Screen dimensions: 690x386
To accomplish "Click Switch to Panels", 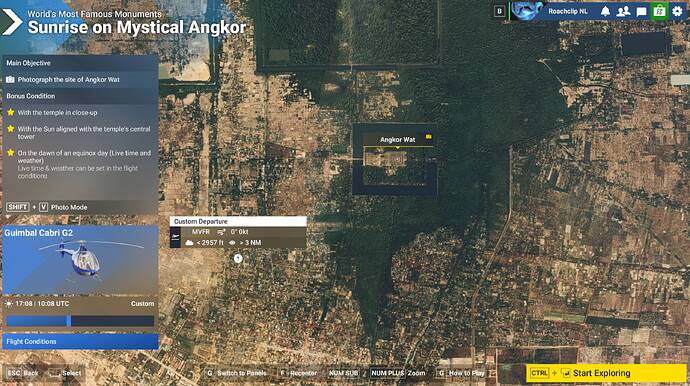I will (x=236, y=373).
